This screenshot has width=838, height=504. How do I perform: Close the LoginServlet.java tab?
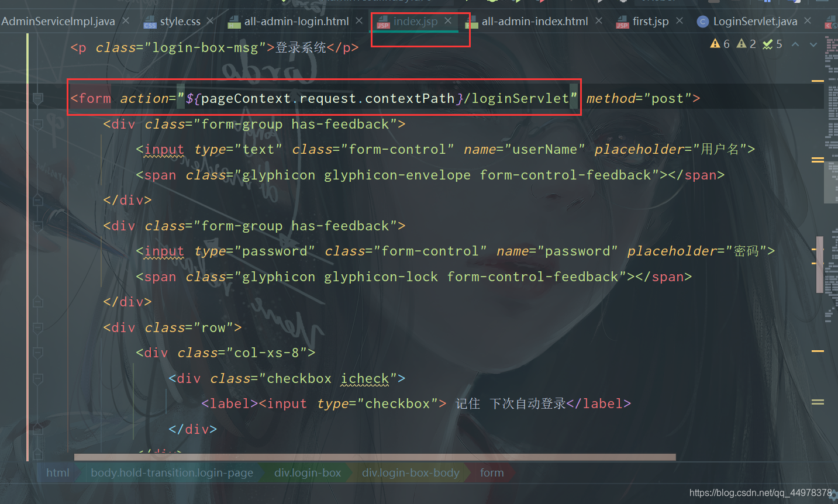coord(808,21)
